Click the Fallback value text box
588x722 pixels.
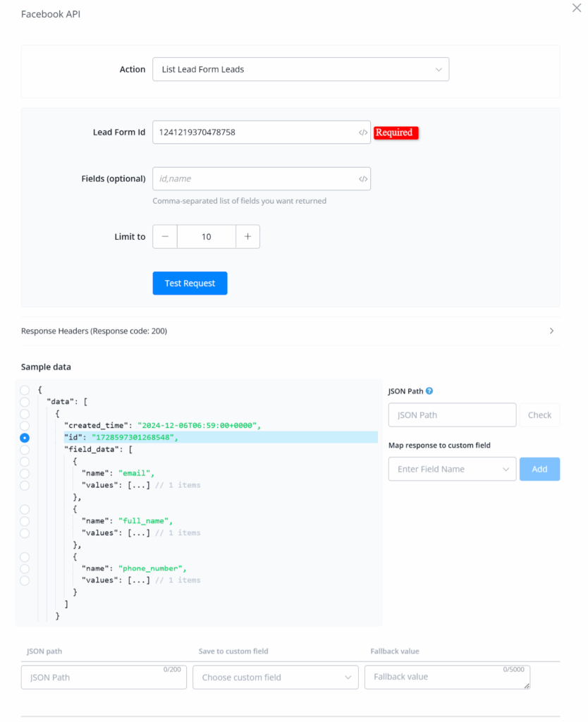click(x=446, y=677)
